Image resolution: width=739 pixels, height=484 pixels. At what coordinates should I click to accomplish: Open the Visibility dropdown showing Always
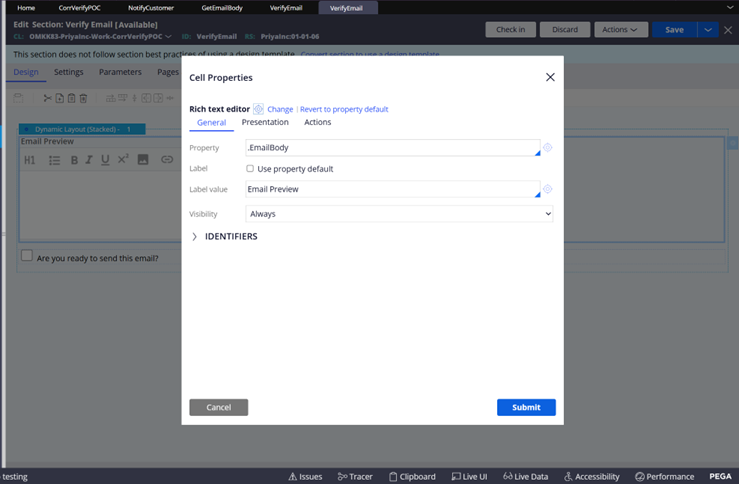pyautogui.click(x=399, y=214)
